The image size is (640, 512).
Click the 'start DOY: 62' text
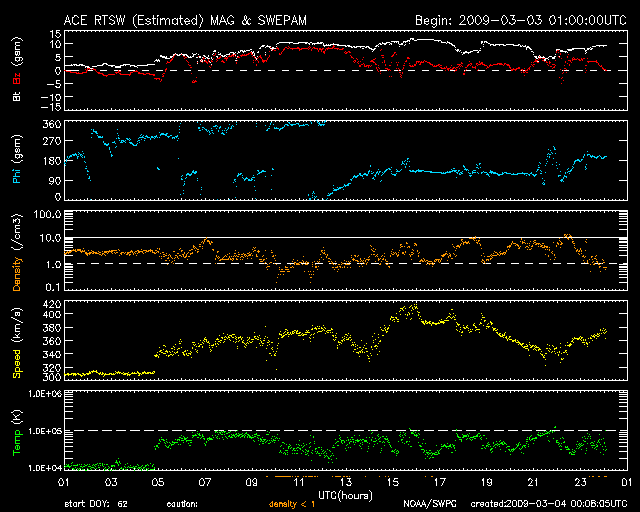96,504
